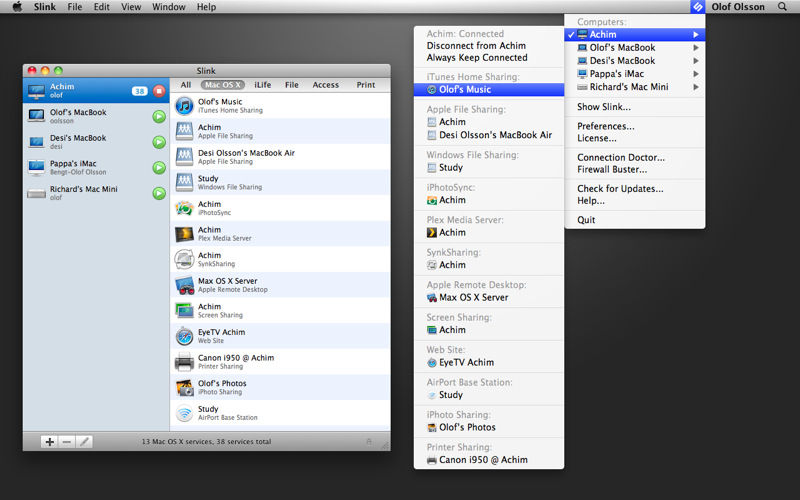Viewport: 800px width, 500px height.
Task: Click the iTunes icon beside Olof's Music
Action: (x=184, y=106)
